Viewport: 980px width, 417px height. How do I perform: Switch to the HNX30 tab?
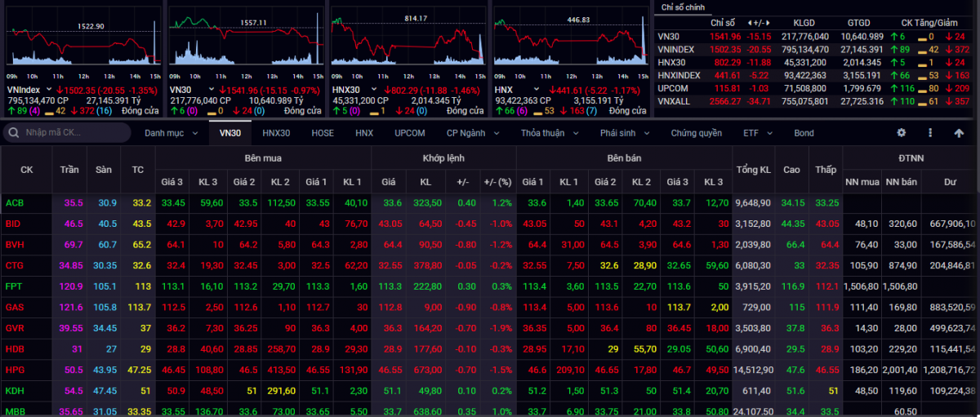pyautogui.click(x=276, y=132)
